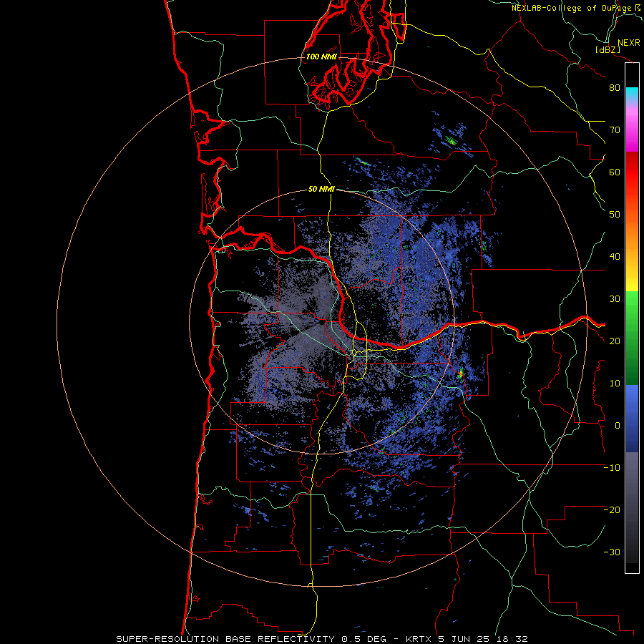Click the [dBZ] units label

pyautogui.click(x=608, y=49)
